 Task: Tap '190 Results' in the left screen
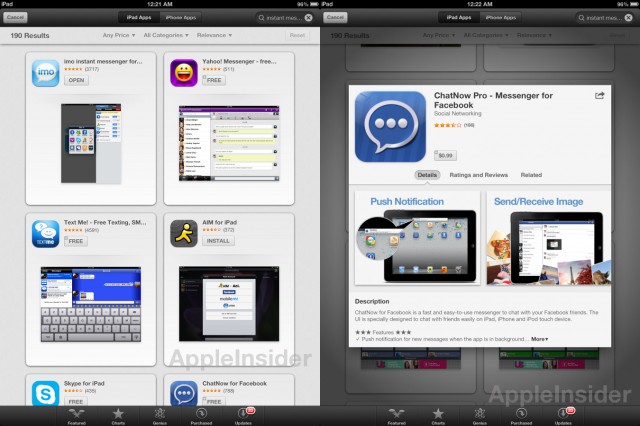[x=30, y=36]
